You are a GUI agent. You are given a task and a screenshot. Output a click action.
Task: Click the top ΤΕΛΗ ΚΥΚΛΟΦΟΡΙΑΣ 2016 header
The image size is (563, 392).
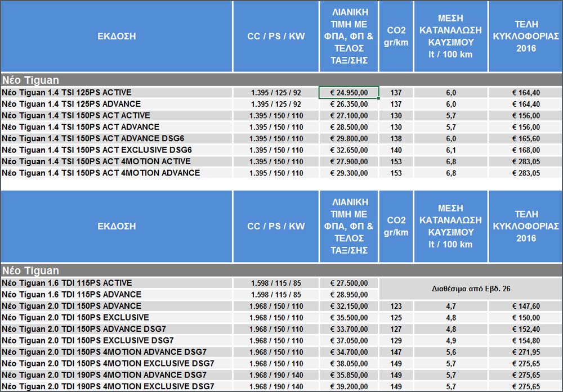[525, 37]
